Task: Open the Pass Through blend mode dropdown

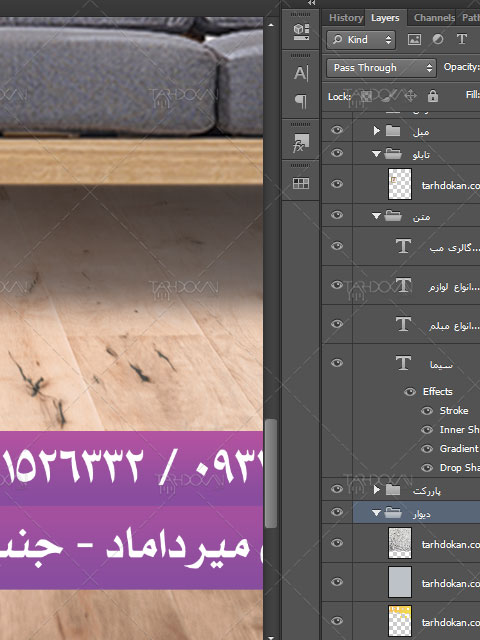Action: coord(381,68)
